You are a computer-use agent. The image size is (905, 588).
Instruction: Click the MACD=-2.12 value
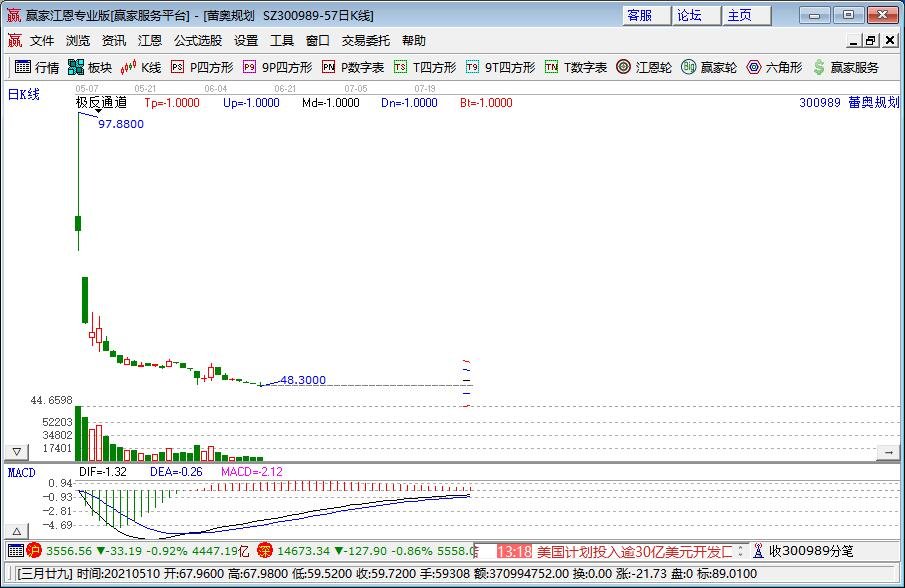(252, 472)
